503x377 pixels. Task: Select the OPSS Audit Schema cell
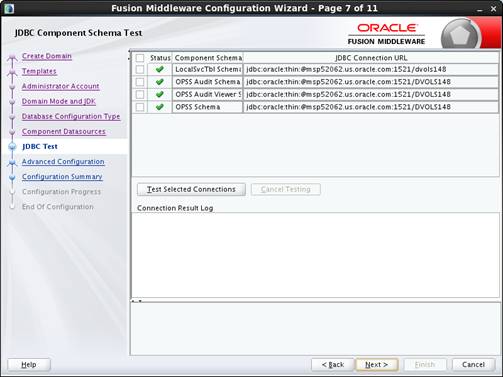(x=207, y=82)
